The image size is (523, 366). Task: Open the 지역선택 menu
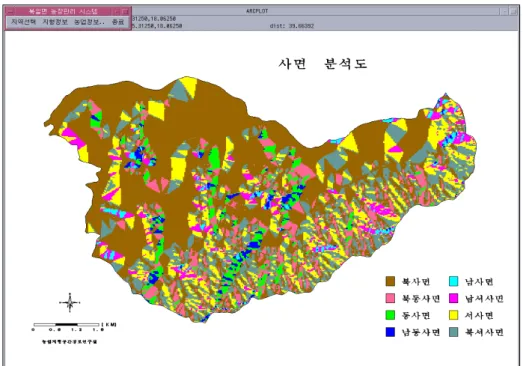(23, 22)
